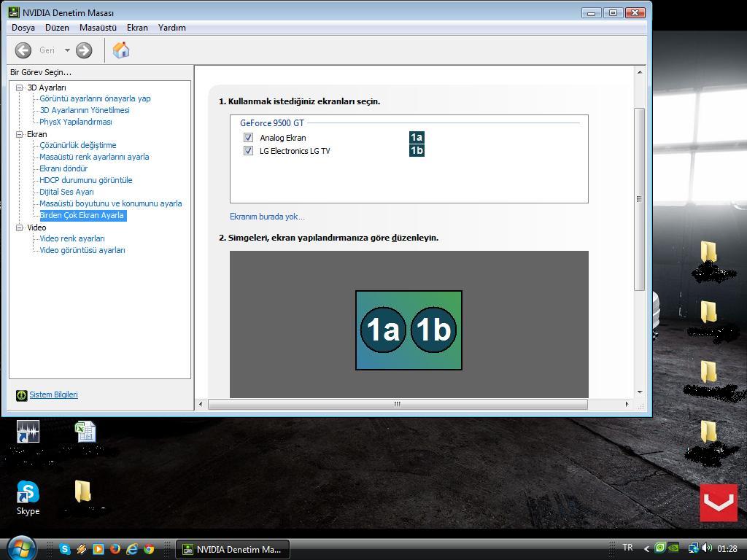Open the Sistem Bilgileri link

(x=53, y=394)
